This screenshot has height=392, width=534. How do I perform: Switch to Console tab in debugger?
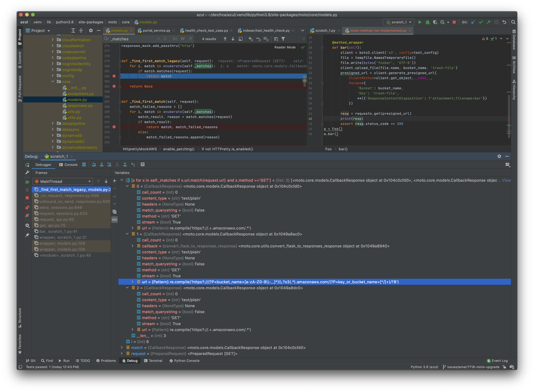coord(68,165)
